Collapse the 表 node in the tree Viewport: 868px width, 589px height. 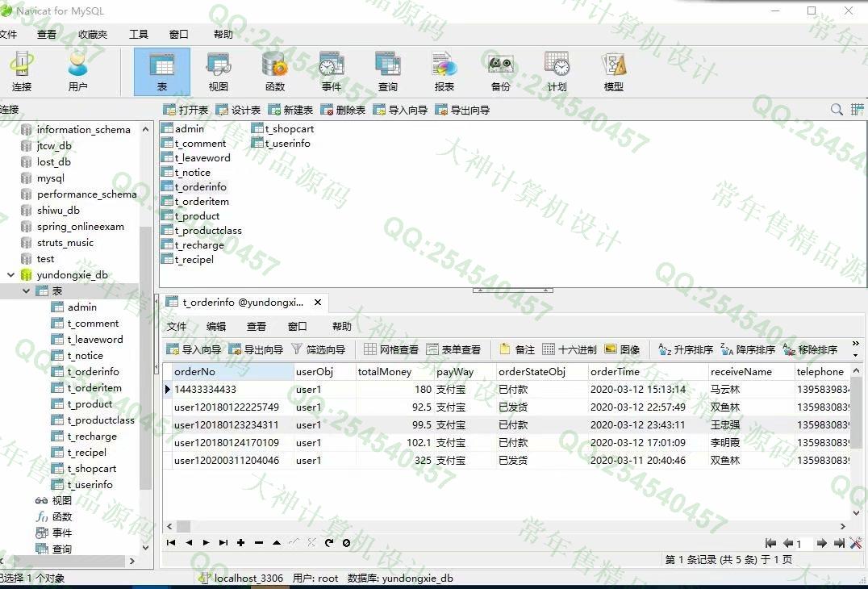click(27, 290)
